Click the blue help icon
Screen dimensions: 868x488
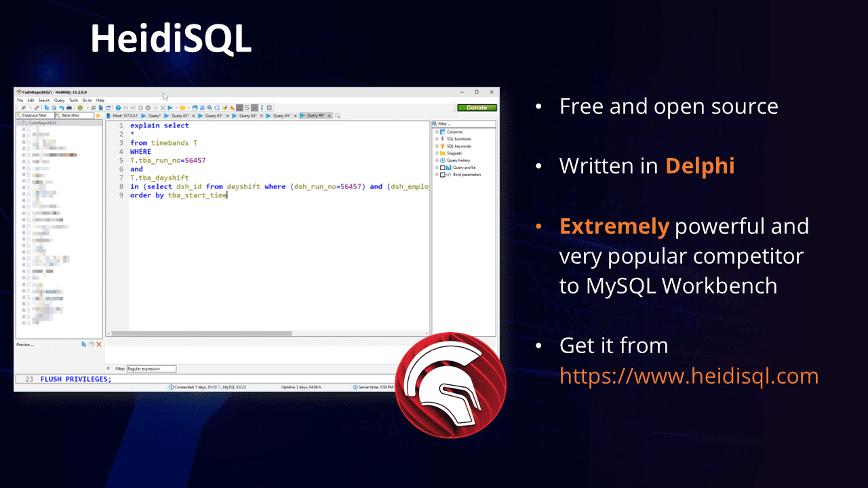pyautogui.click(x=118, y=108)
